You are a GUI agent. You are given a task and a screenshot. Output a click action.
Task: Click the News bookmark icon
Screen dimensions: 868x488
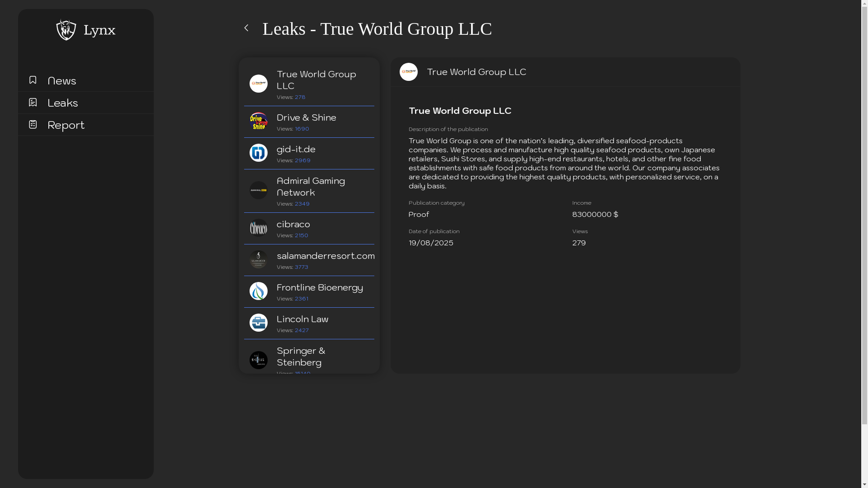[x=33, y=80]
